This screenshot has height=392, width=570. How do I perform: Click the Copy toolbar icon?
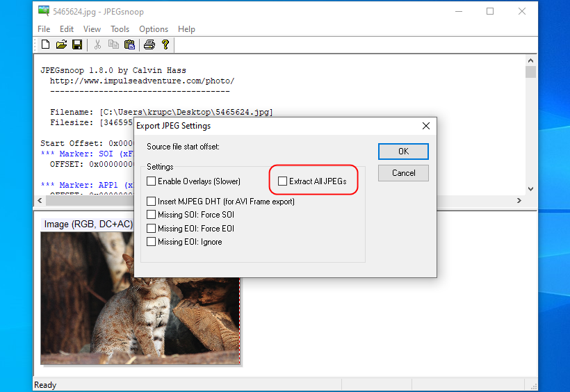(113, 44)
